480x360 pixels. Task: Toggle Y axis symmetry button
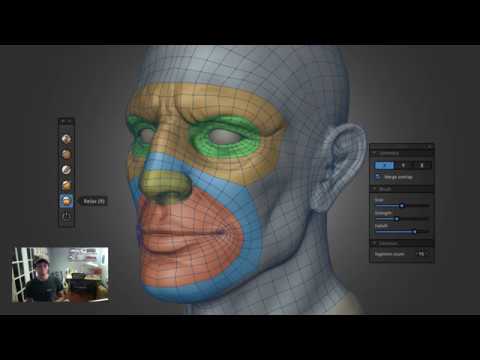click(403, 165)
